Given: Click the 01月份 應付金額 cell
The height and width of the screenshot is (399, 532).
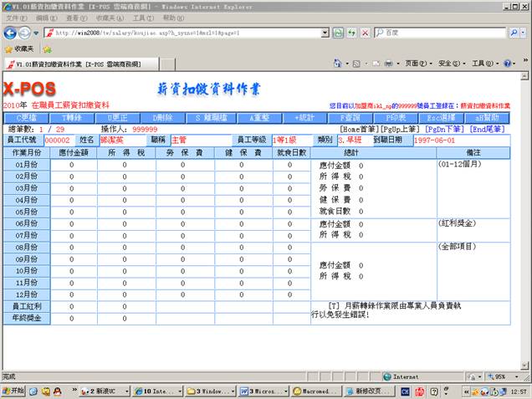Looking at the screenshot, I should coord(73,166).
